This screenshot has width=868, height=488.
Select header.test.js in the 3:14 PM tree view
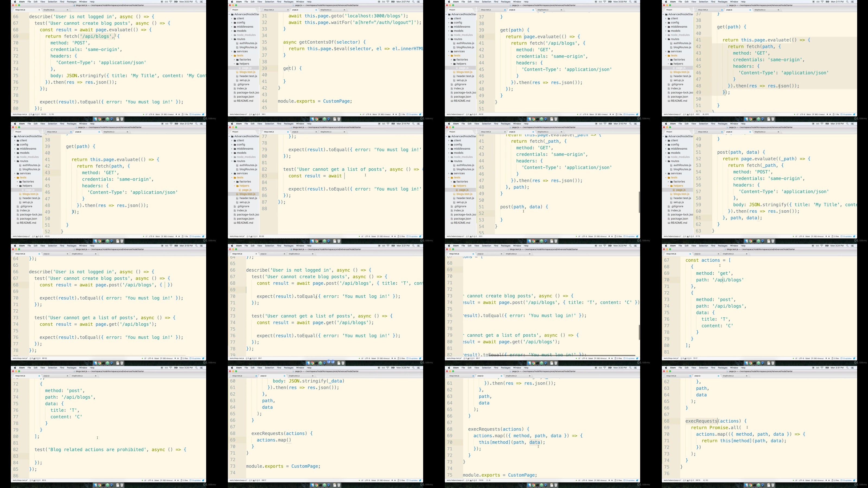[248, 198]
